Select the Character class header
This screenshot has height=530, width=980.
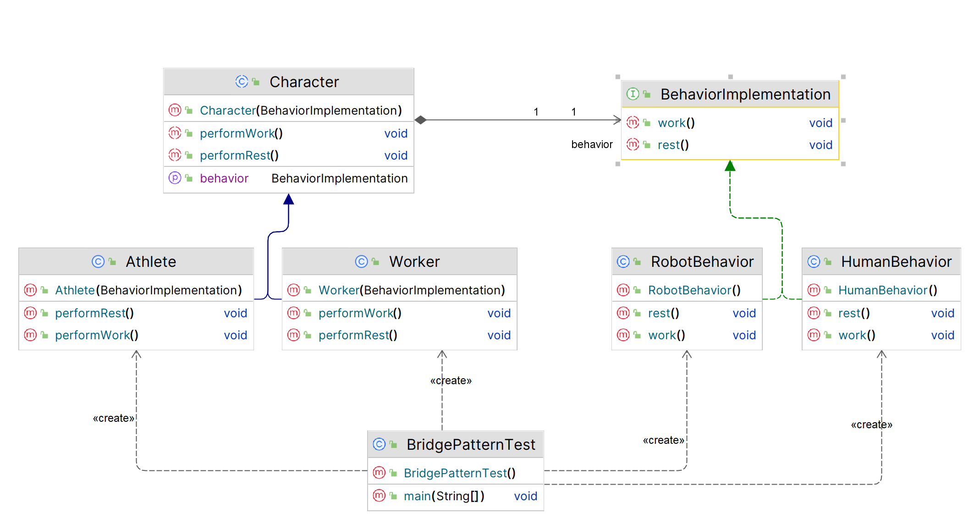[x=304, y=82]
